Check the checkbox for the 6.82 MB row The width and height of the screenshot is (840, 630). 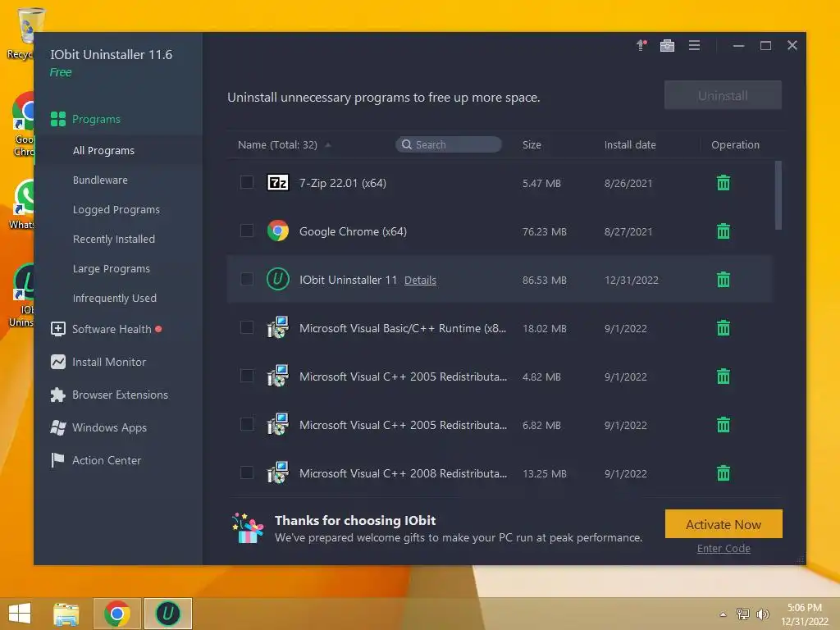(246, 424)
